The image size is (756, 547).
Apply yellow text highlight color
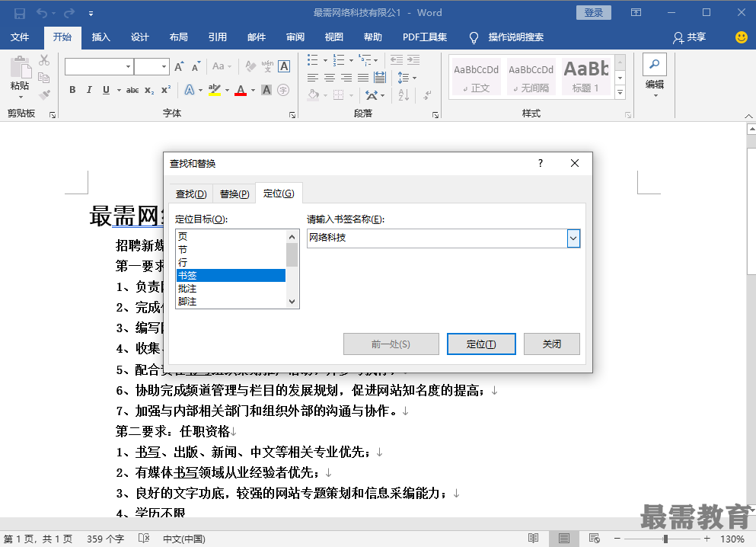[x=215, y=90]
